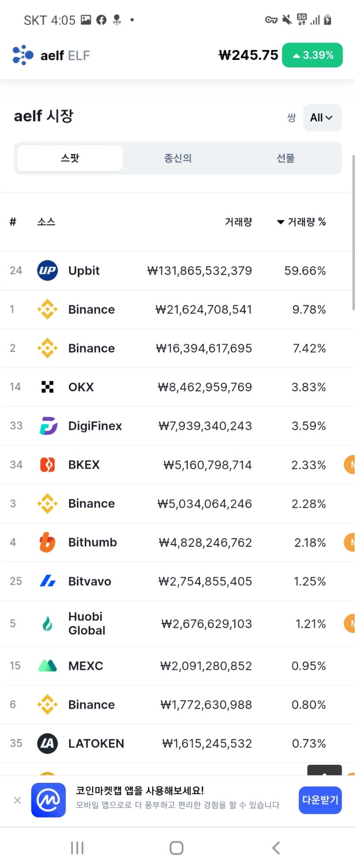Switch to the 선물 tab
355x868 pixels.
click(286, 158)
